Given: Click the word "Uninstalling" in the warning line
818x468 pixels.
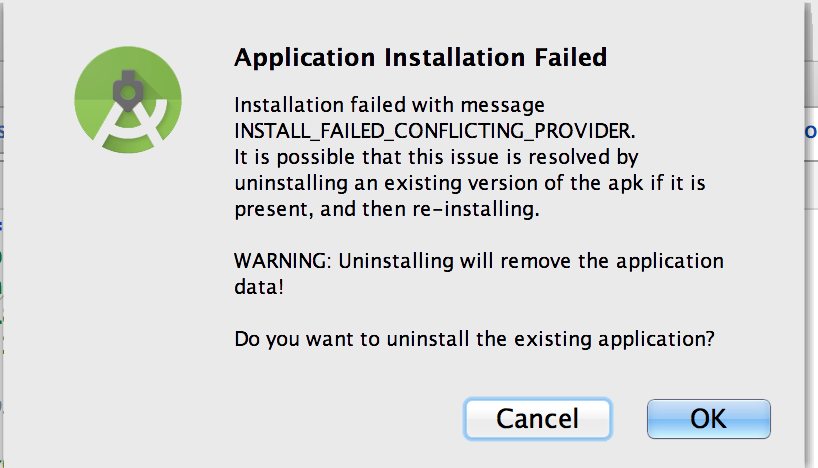Looking at the screenshot, I should (x=396, y=261).
